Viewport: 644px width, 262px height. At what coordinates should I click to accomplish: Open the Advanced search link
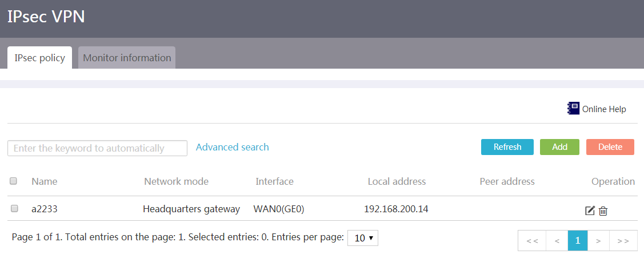[x=232, y=147]
